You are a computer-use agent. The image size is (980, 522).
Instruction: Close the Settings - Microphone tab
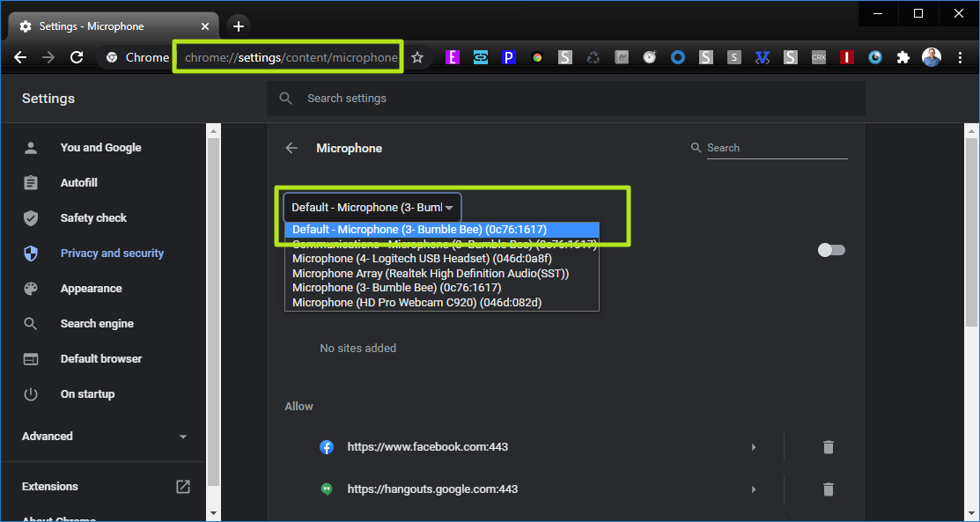click(205, 26)
